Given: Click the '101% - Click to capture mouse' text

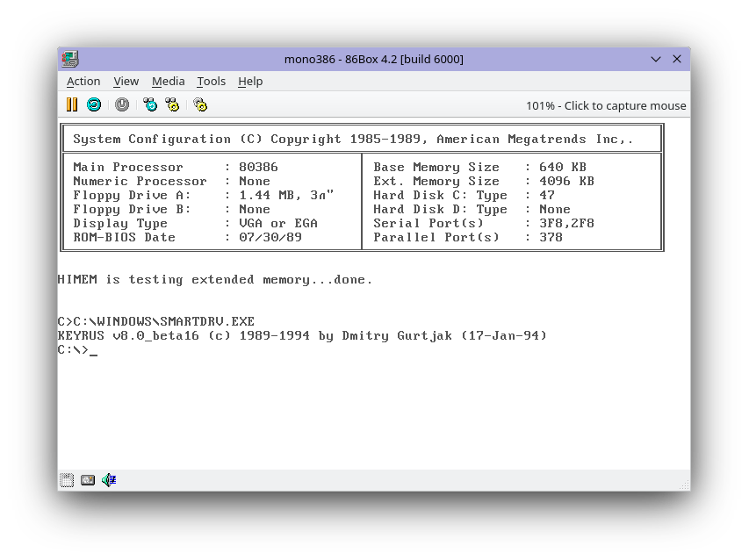Looking at the screenshot, I should pyautogui.click(x=606, y=105).
